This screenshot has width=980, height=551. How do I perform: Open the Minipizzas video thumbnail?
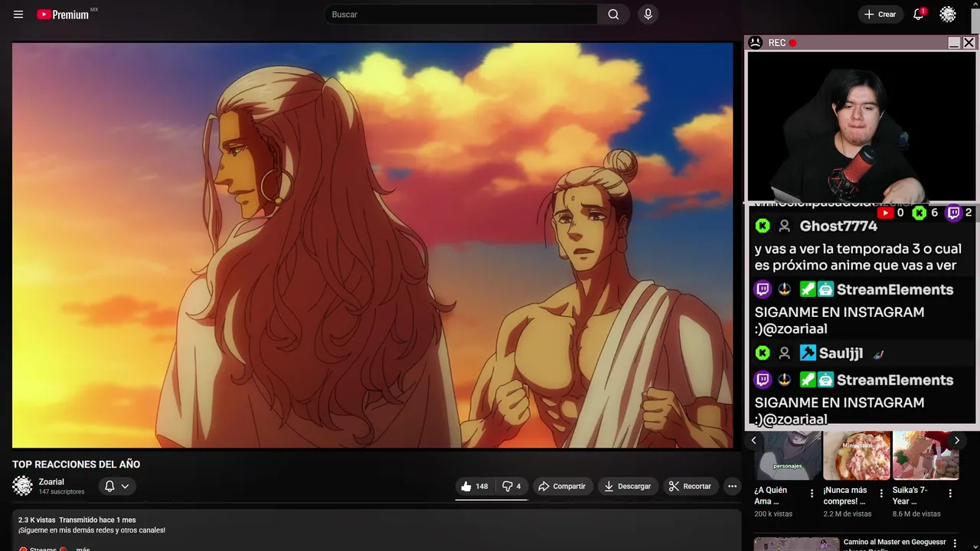coord(857,455)
